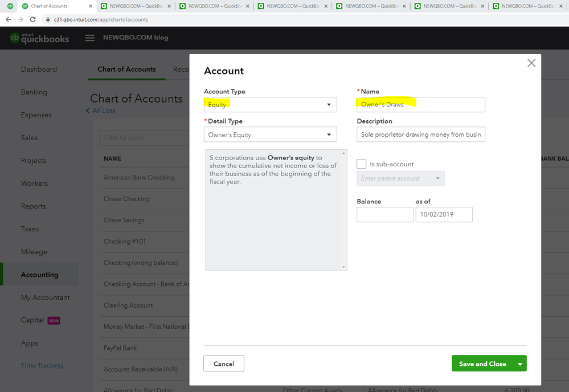569x392 pixels.
Task: Click the browser reload icon
Action: [x=33, y=19]
